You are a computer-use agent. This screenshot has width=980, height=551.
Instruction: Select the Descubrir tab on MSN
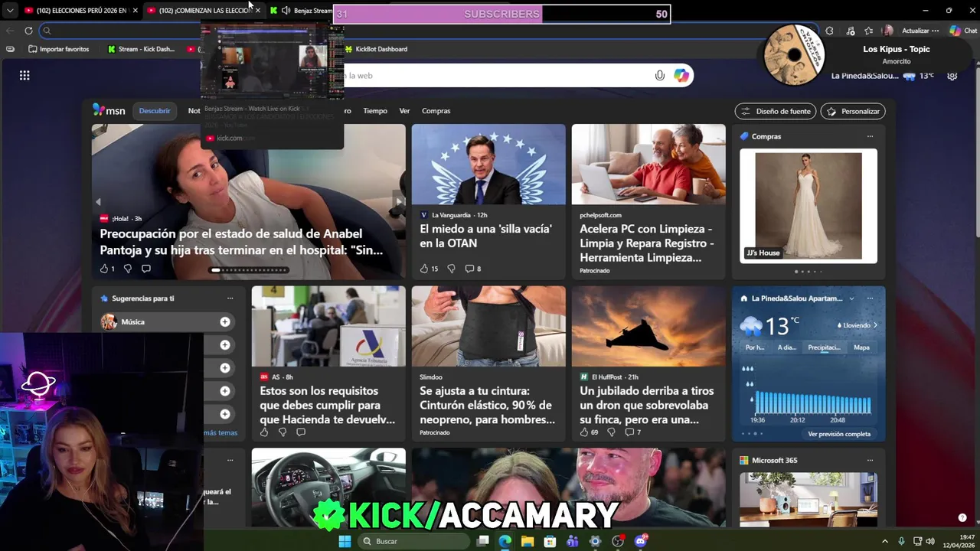[x=155, y=111]
